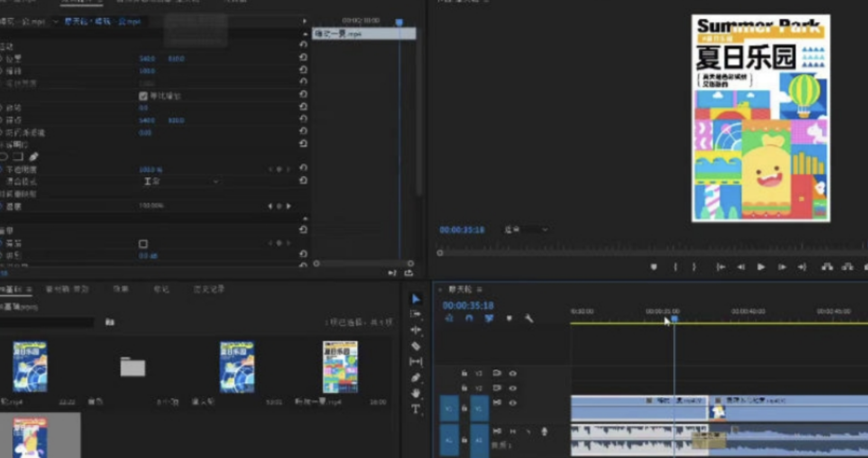Open the source clip chevron in Effect Controls
Viewport: 868px width, 458px height.
tap(56, 22)
